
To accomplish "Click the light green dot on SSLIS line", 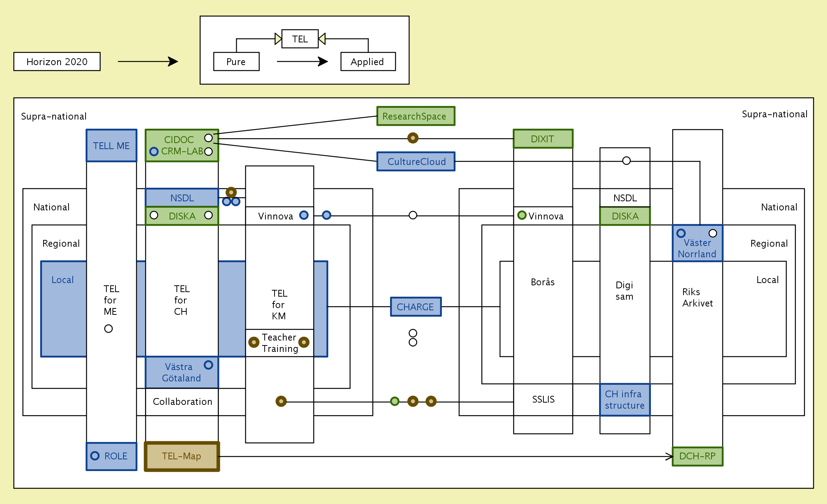I will (x=395, y=401).
